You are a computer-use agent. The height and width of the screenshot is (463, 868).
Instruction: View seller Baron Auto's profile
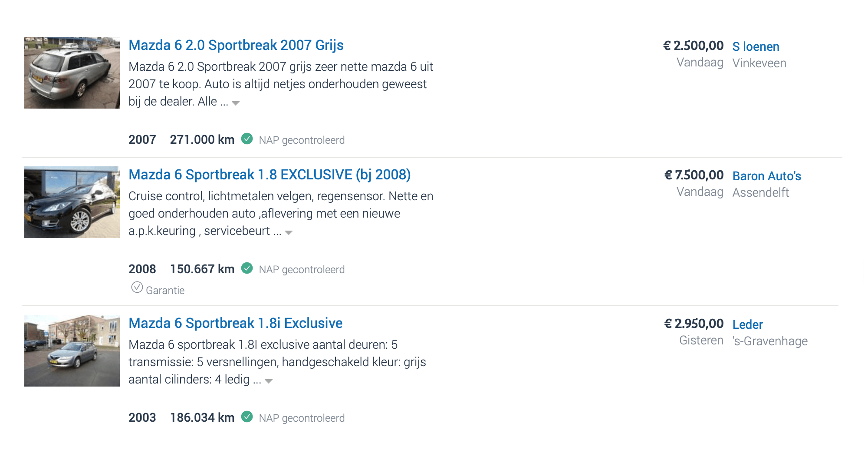point(766,176)
